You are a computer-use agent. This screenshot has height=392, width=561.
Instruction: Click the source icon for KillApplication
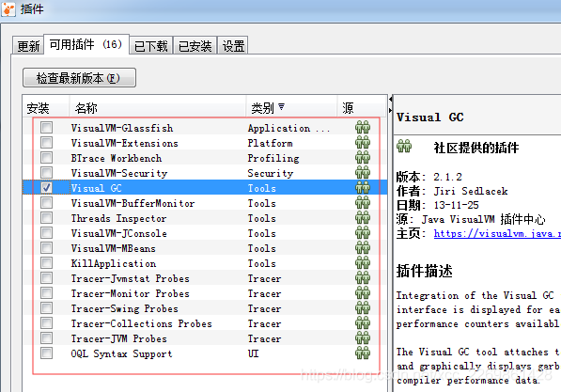(363, 263)
